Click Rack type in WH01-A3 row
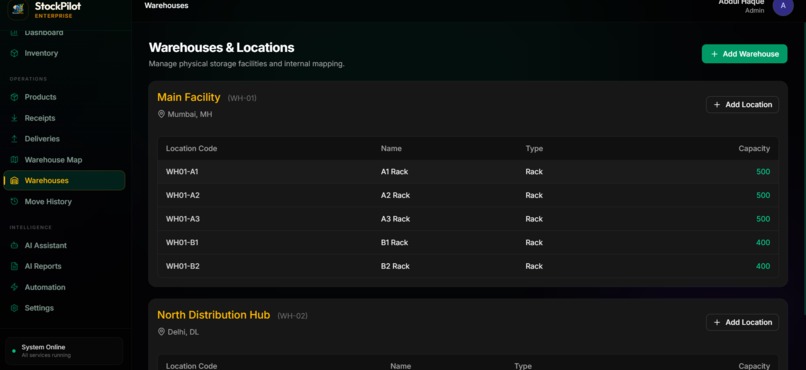This screenshot has height=370, width=806. 534,219
